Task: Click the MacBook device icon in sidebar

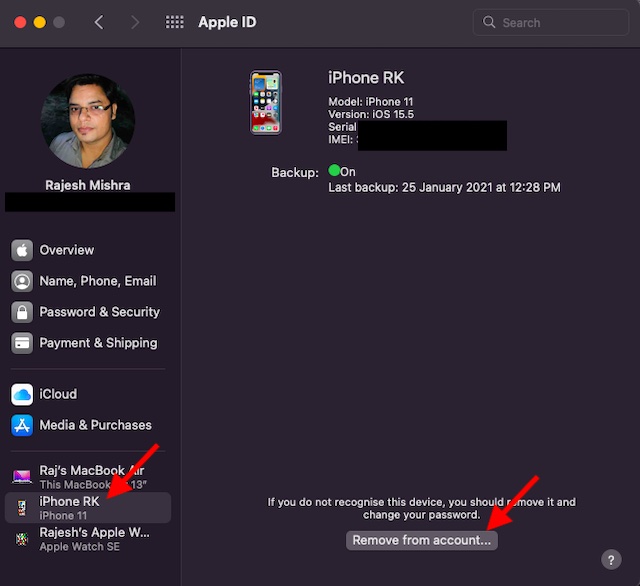Action: 22,477
